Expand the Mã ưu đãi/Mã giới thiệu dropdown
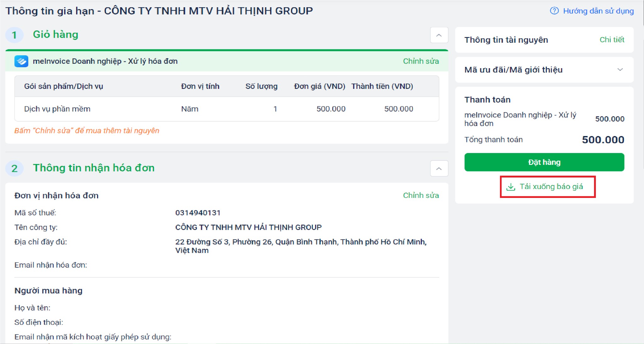Screen dimensions: 644x344 [620, 70]
